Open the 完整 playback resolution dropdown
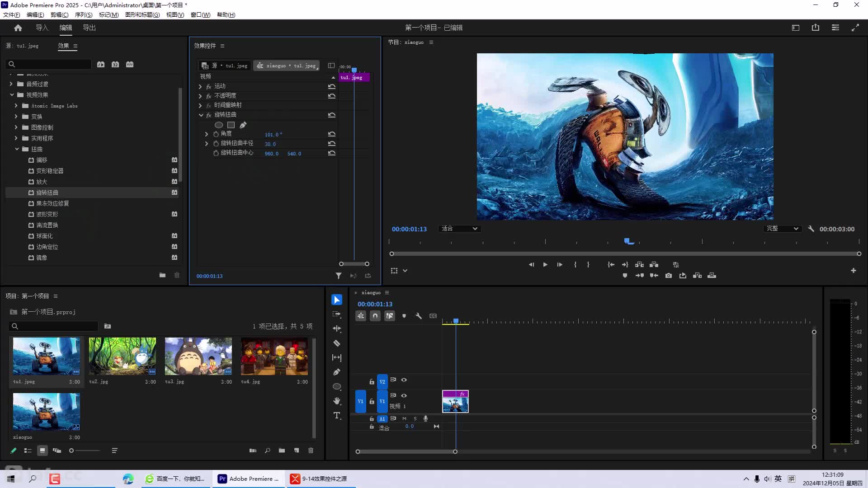This screenshot has height=488, width=868. tap(783, 229)
